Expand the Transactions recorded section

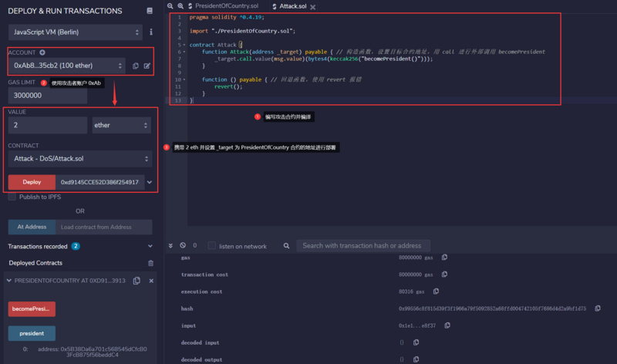pyautogui.click(x=150, y=246)
